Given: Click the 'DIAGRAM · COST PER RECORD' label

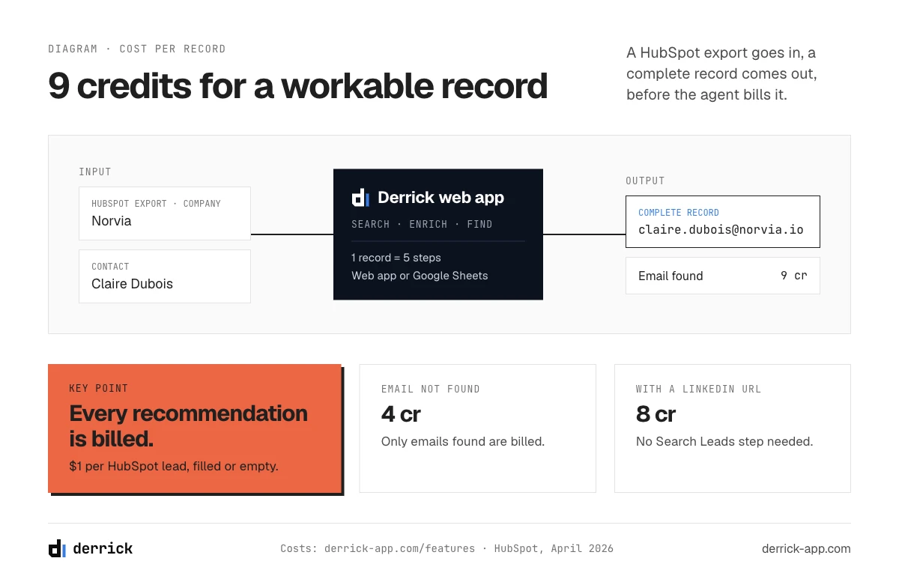Looking at the screenshot, I should pos(137,49).
